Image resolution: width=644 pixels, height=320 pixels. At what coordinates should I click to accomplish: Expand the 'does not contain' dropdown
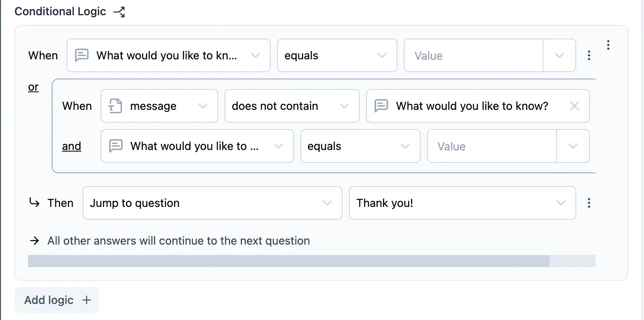click(292, 106)
